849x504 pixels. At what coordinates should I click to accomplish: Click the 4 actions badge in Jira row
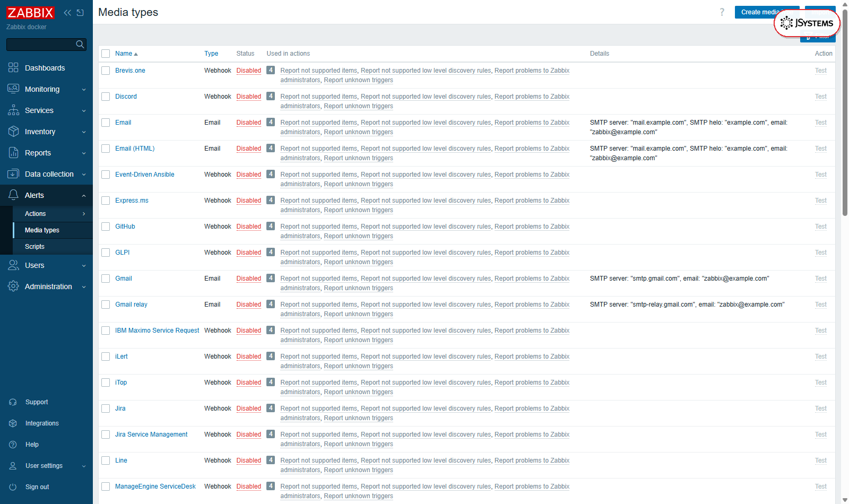[x=271, y=408]
